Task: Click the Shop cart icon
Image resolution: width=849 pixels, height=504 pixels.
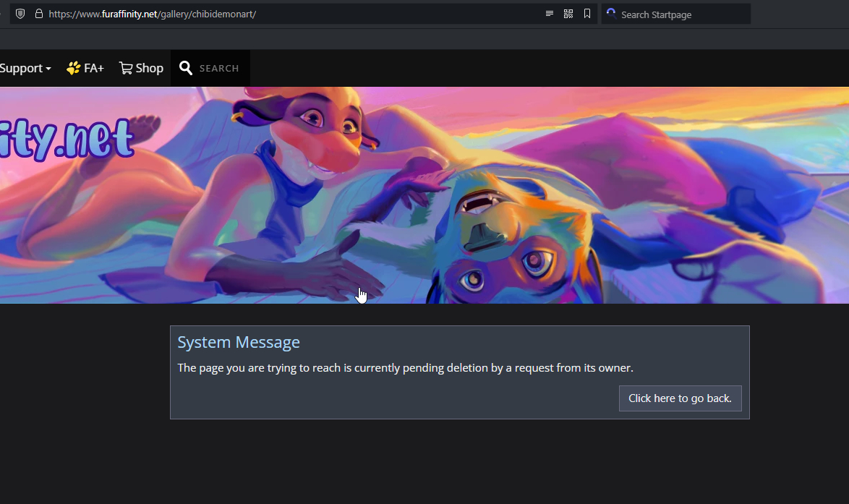Action: 126,68
